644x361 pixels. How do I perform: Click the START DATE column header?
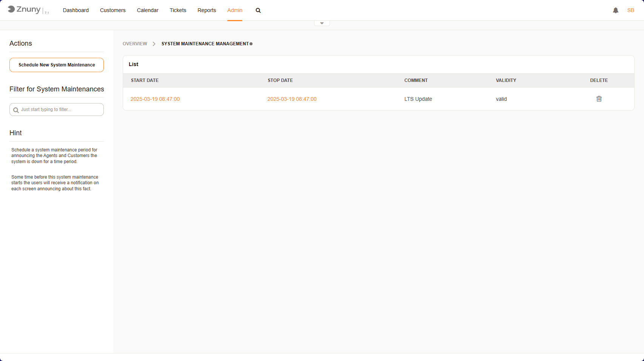[145, 80]
